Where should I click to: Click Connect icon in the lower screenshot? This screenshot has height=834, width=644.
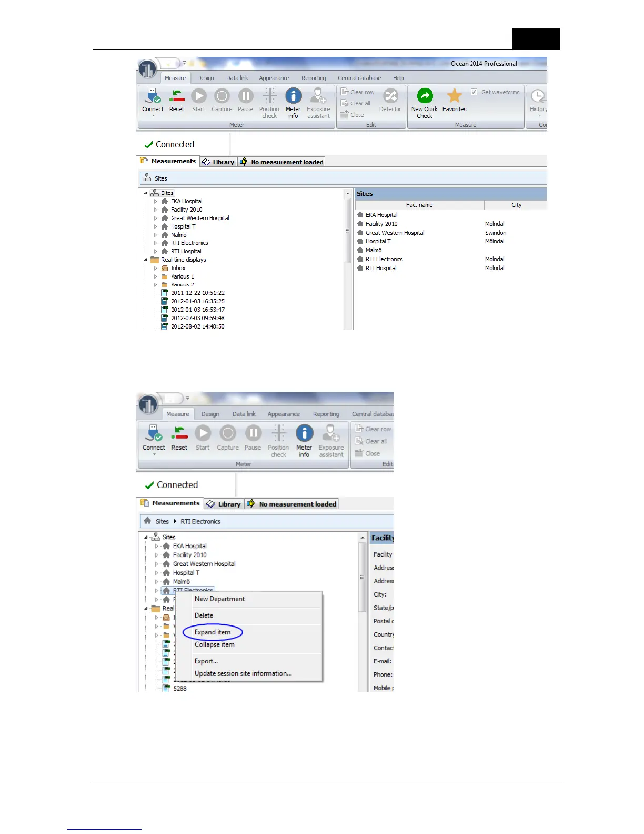pos(154,433)
